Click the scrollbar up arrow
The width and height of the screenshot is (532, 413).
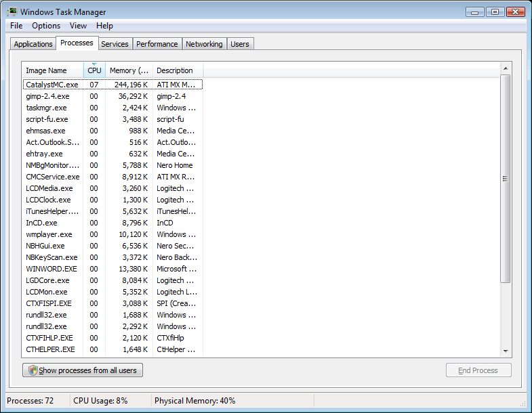[x=506, y=68]
